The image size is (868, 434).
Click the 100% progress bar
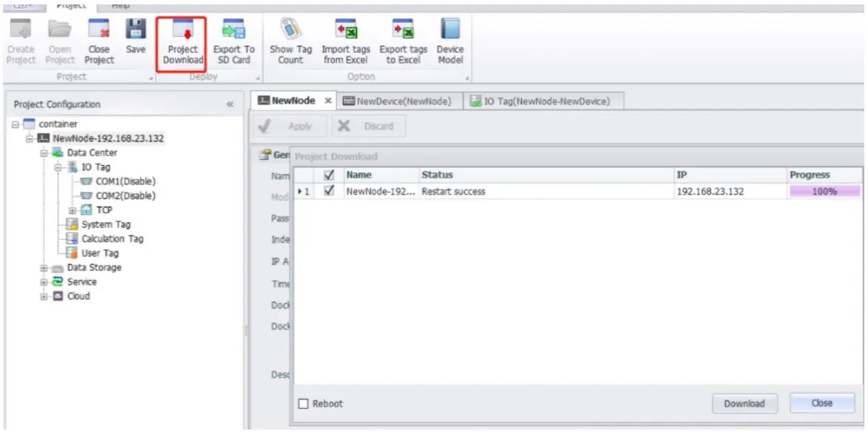point(825,192)
